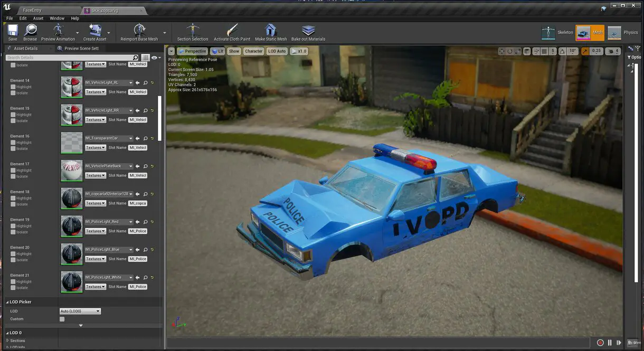Use selected asset arrow for MI_PoliceLight_Blue
This screenshot has height=351, width=644.
pyautogui.click(x=138, y=250)
